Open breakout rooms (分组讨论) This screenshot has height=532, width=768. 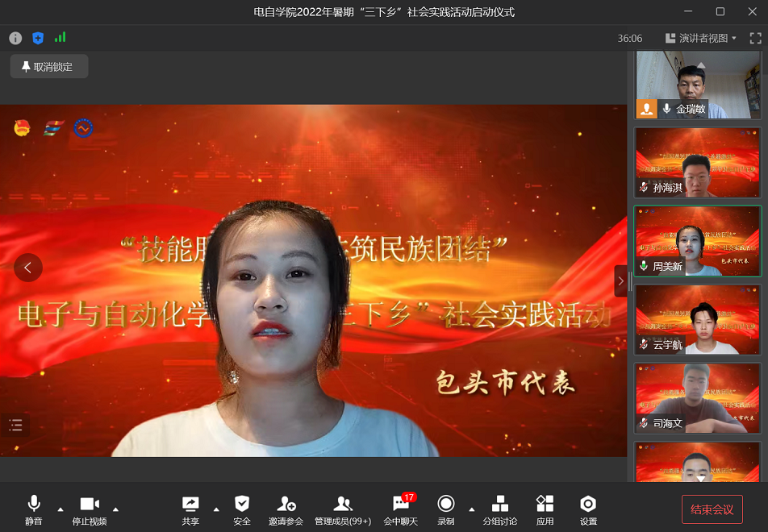[x=499, y=509]
